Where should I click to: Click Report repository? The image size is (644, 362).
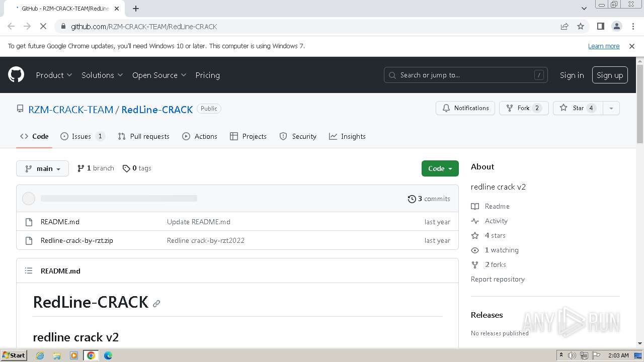(498, 279)
